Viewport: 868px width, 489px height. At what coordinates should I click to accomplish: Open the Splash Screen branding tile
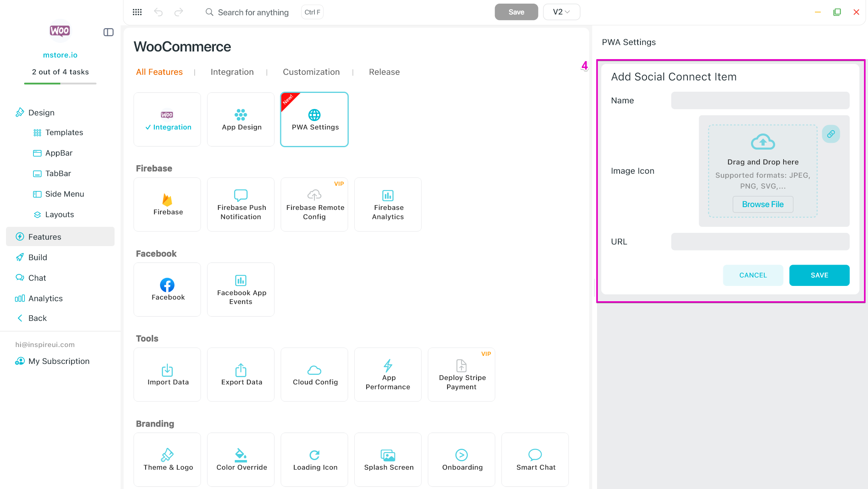[388, 459]
